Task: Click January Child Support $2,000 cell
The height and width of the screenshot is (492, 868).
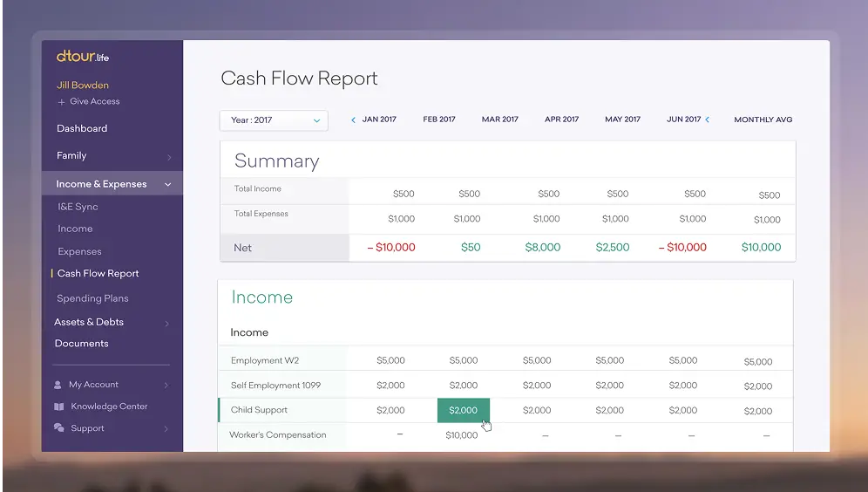Action: 390,411
